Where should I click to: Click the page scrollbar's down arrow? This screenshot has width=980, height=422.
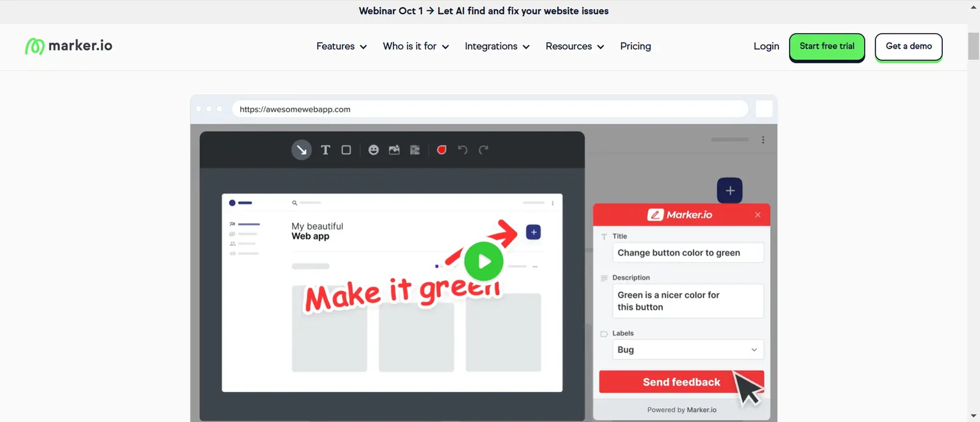coord(973,416)
